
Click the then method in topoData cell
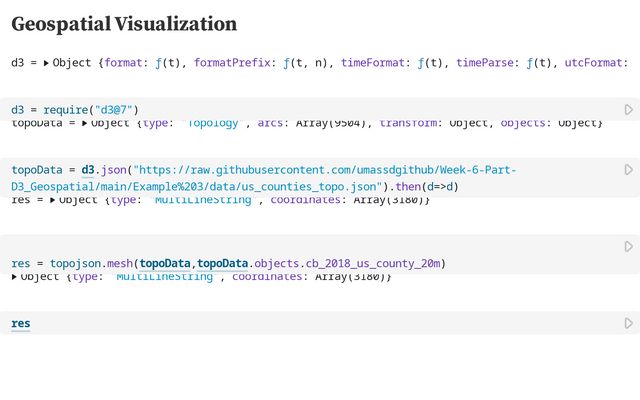click(408, 187)
